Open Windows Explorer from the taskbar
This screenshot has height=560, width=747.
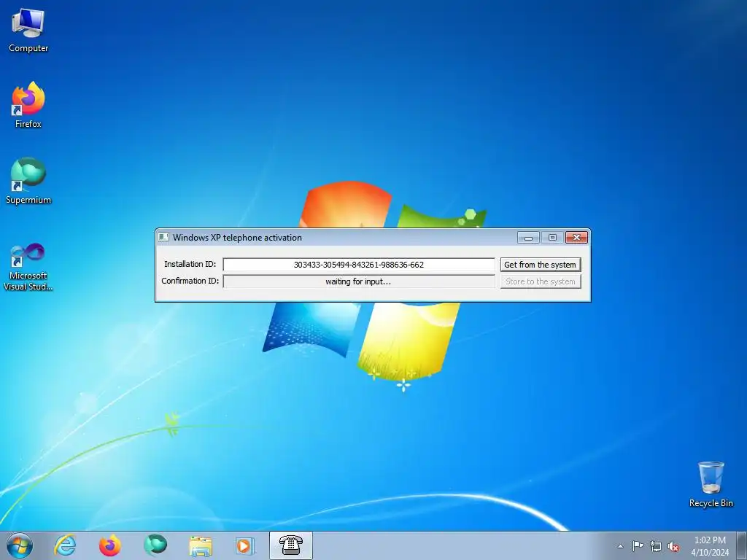201,545
